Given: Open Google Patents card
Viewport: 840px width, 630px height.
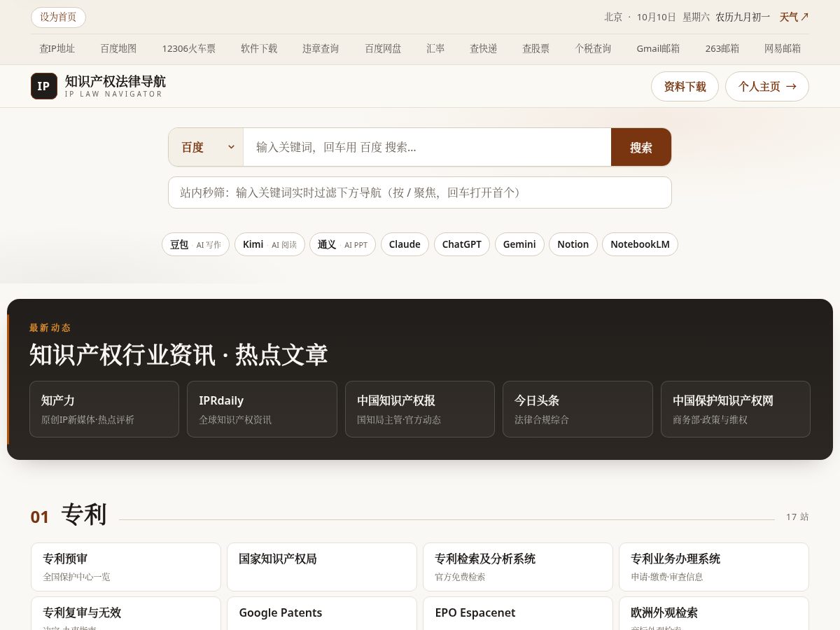Looking at the screenshot, I should click(322, 613).
